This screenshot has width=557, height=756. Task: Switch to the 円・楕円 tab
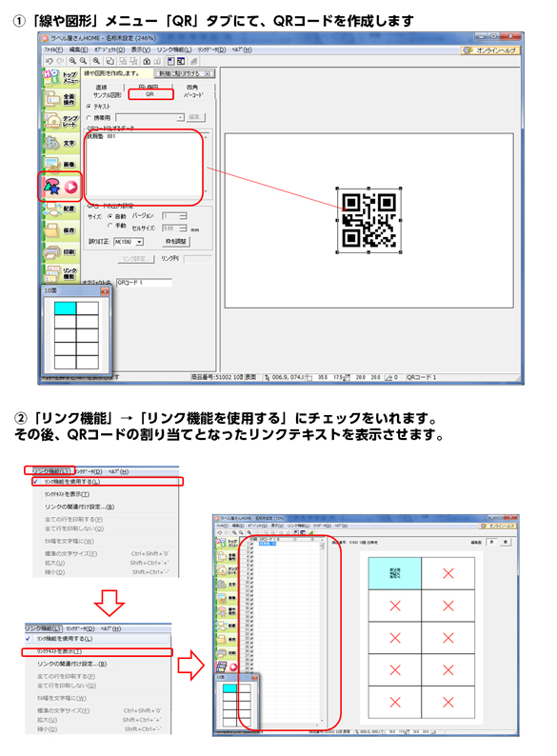click(148, 87)
